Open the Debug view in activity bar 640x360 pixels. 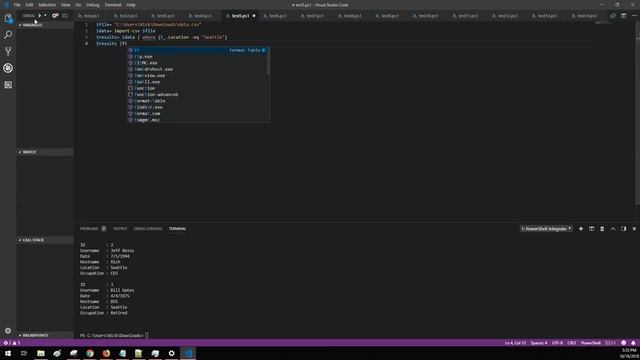tap(8, 68)
